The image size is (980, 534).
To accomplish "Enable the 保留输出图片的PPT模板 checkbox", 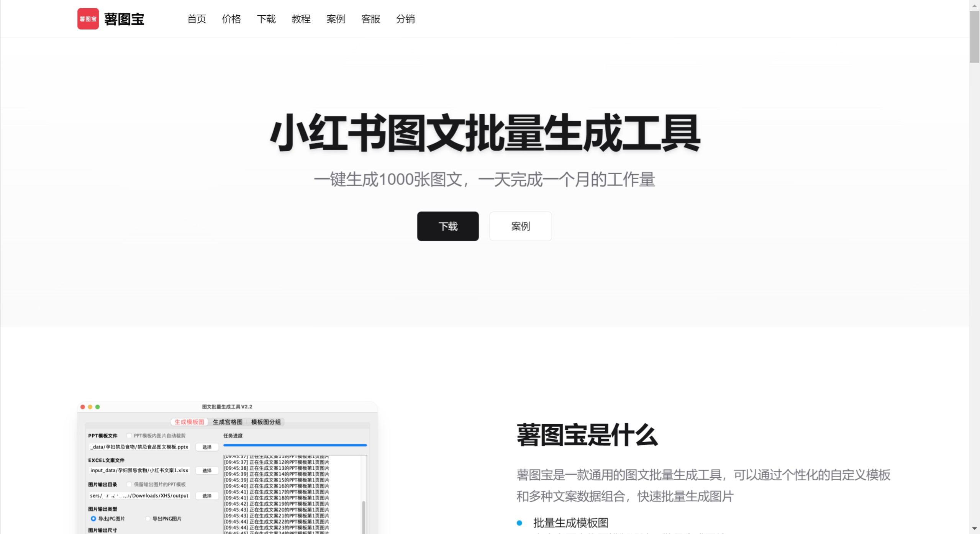I will click(x=129, y=484).
